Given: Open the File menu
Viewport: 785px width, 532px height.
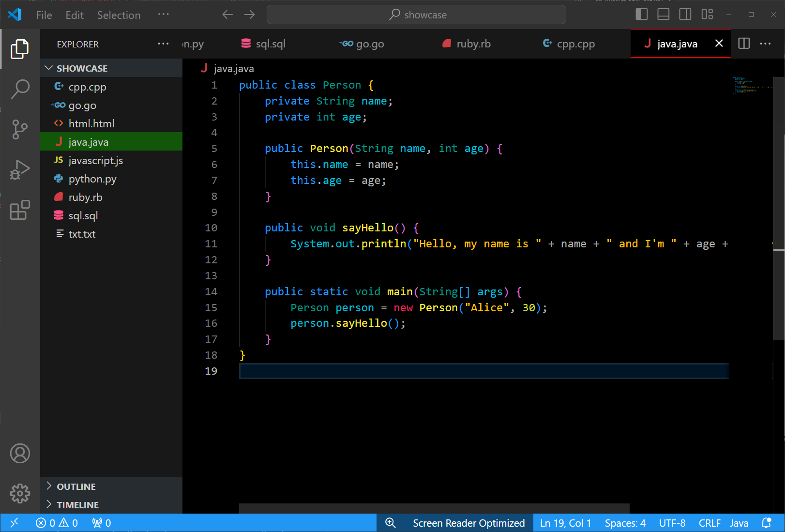Looking at the screenshot, I should pyautogui.click(x=44, y=15).
